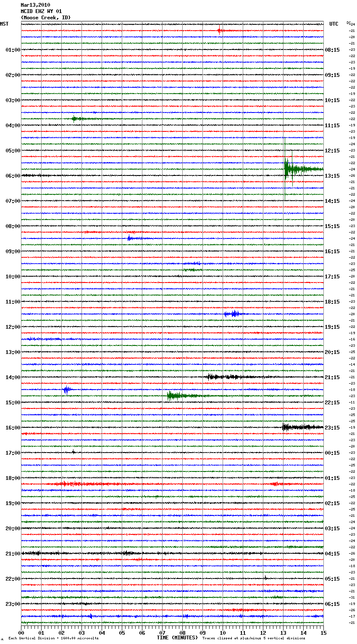Select the 04:00 MST time label

(13, 126)
